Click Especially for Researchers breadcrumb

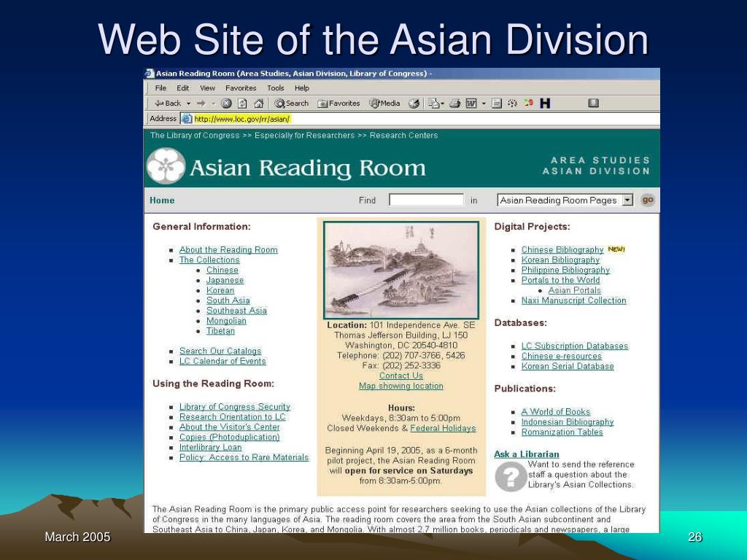pos(304,135)
